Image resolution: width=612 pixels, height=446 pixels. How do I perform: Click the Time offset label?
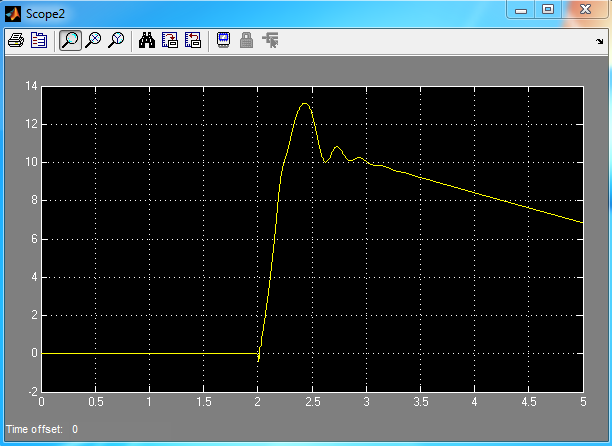coord(34,429)
